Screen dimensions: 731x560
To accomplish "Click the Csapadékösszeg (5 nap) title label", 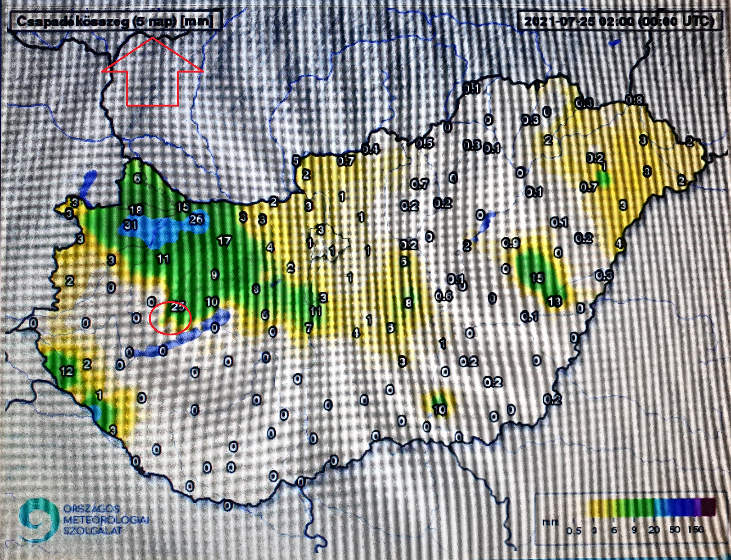I will (114, 22).
